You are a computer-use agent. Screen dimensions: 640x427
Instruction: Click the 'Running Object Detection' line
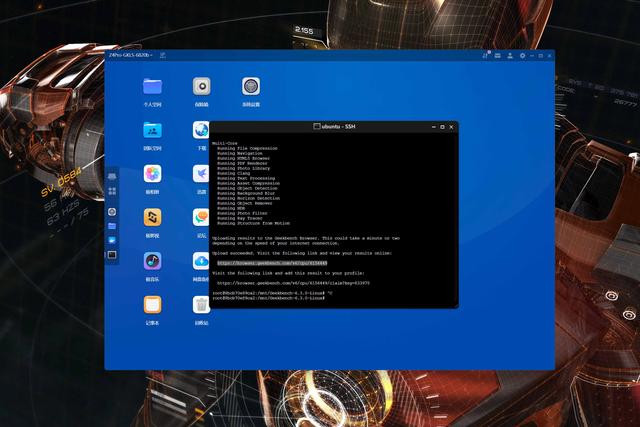pos(247,188)
